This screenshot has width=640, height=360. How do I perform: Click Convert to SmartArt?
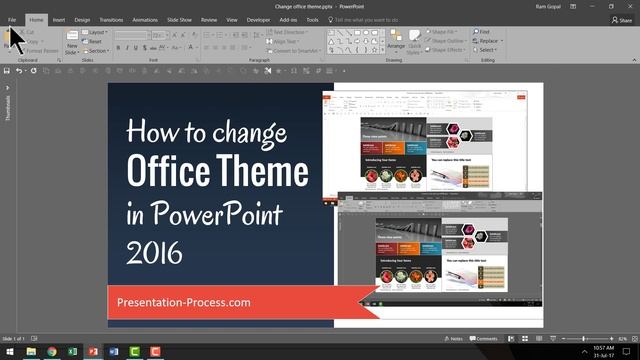(x=294, y=51)
